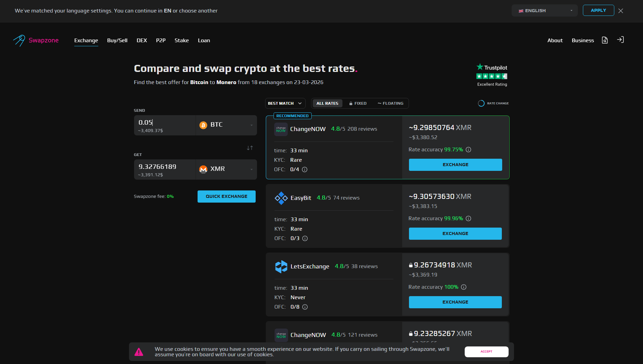Click the recommended ChangeNOW logo
Screen dimensions: 643x364
tap(281, 129)
